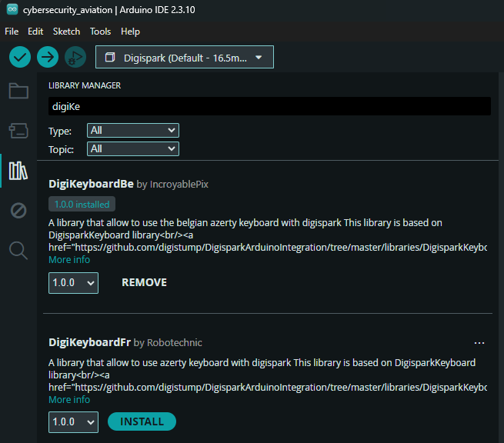
Task: Open version dropdown for DigiKeyboardBe
Action: [x=73, y=283]
